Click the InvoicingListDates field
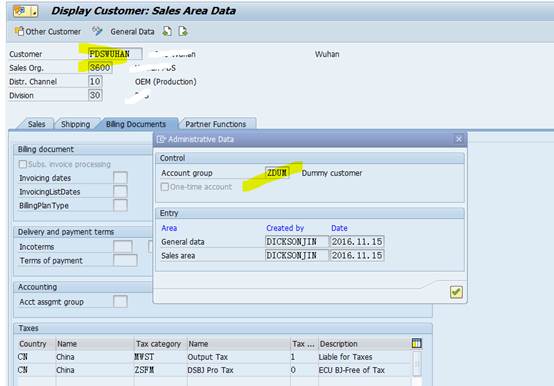Screen dimensions: 554x386 (x=120, y=191)
